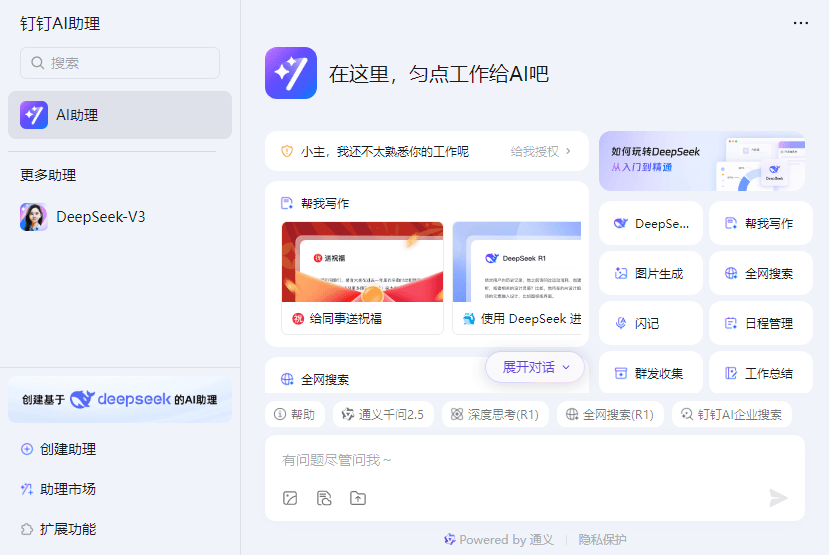
Task: Toggle 钉钉AI企业搜索 enterprise search mode
Action: [x=731, y=414]
